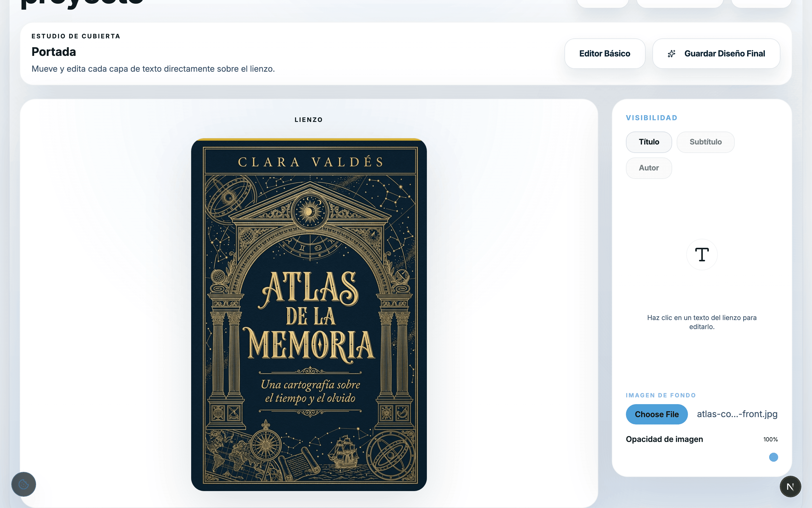Click the Portada heading

click(54, 52)
